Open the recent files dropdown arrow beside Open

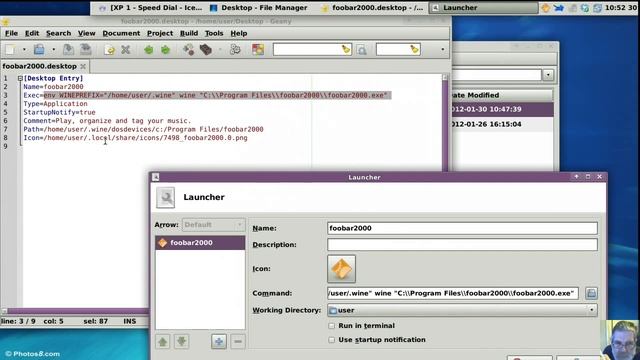click(53, 50)
